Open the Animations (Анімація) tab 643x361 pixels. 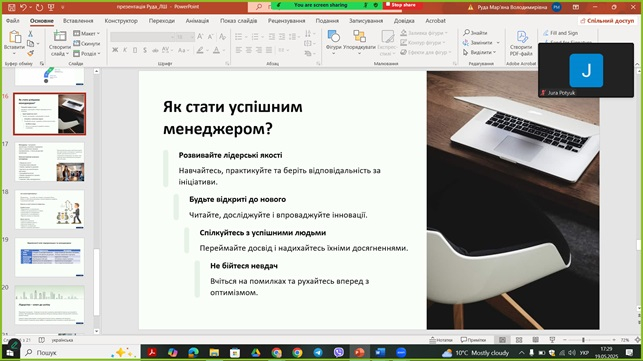click(197, 21)
